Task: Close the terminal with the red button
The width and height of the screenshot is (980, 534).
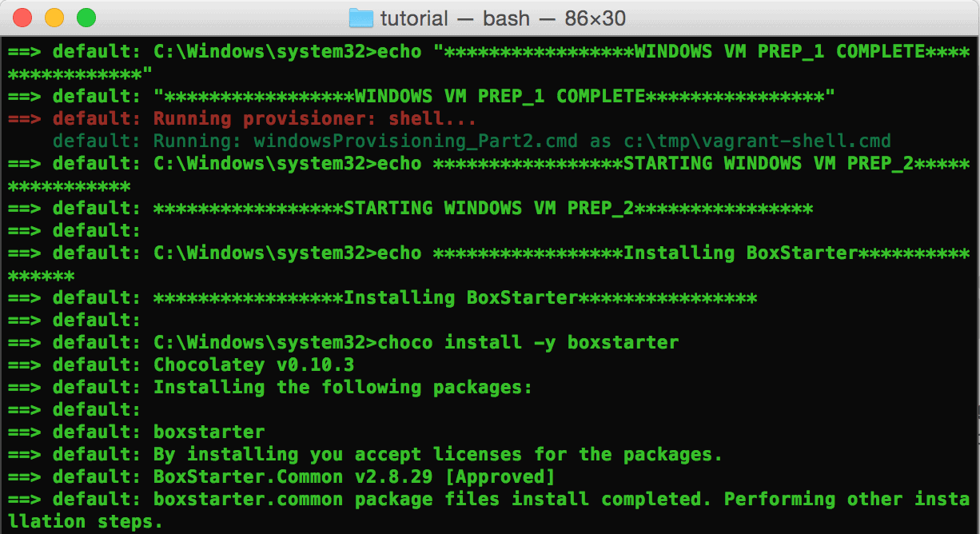Action: pyautogui.click(x=22, y=18)
